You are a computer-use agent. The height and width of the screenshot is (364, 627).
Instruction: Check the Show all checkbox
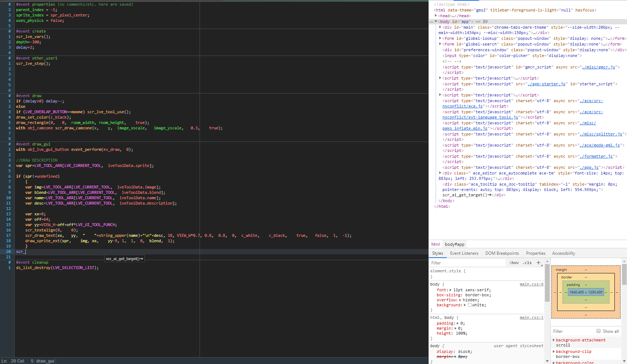[598, 331]
